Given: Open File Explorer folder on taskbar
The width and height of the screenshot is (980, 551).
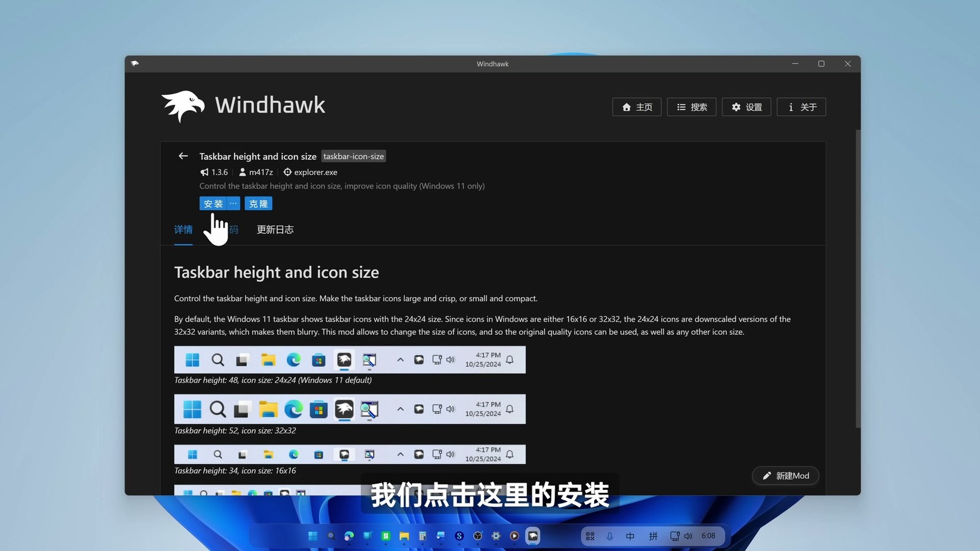Looking at the screenshot, I should point(404,536).
